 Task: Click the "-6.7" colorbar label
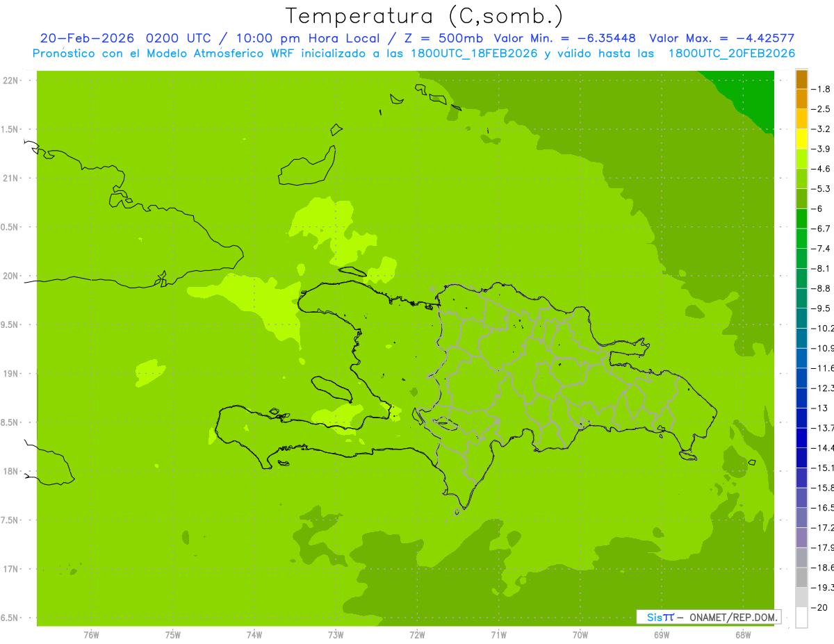[x=821, y=229]
